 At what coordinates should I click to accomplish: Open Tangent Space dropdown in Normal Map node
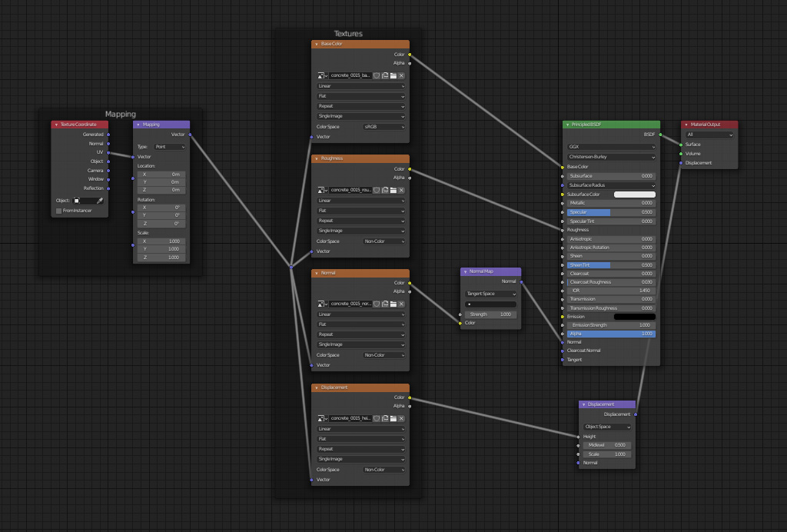491,294
